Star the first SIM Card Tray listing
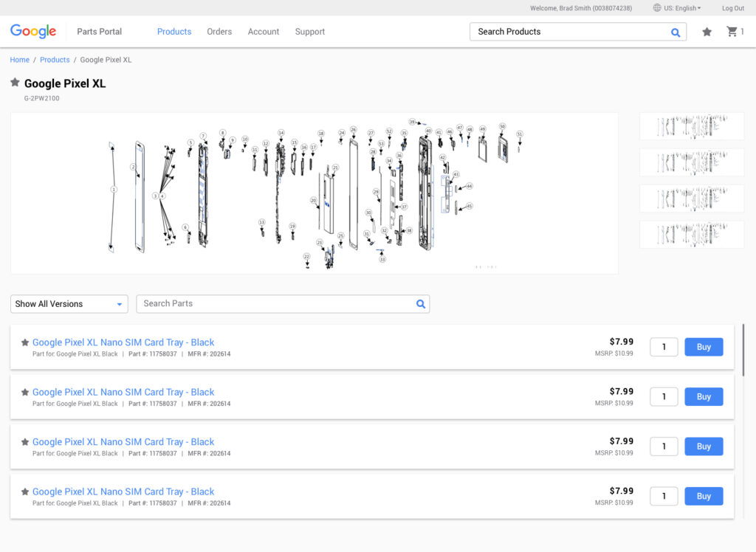 pyautogui.click(x=25, y=342)
